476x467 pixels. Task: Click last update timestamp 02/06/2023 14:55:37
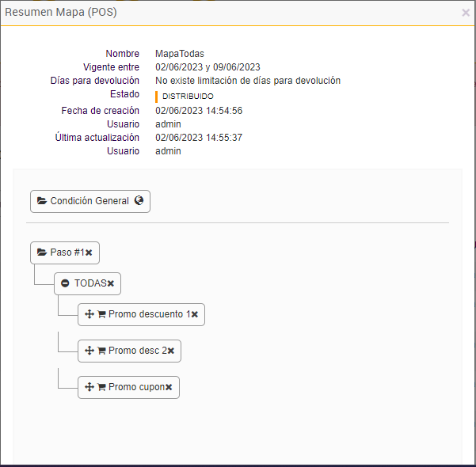click(x=199, y=138)
